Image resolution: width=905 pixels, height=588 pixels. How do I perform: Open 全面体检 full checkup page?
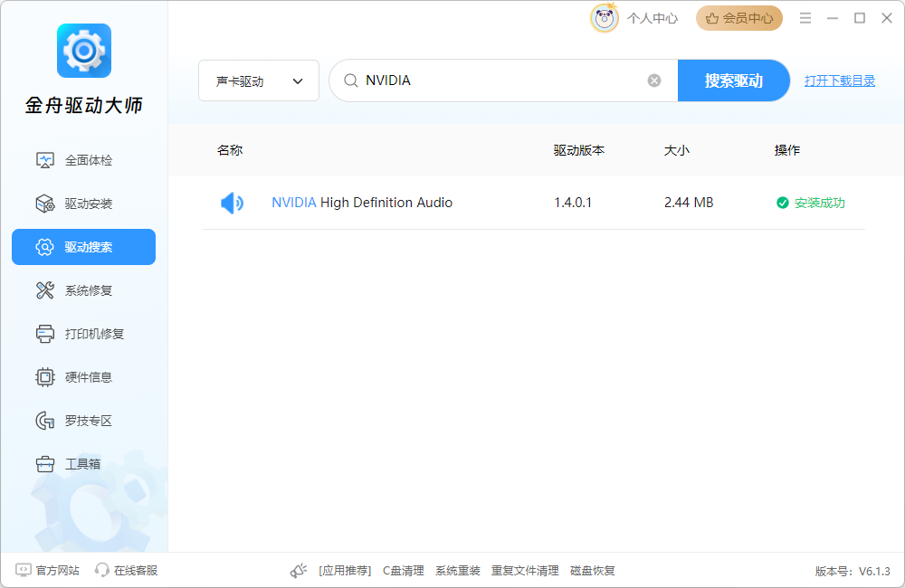pos(83,160)
